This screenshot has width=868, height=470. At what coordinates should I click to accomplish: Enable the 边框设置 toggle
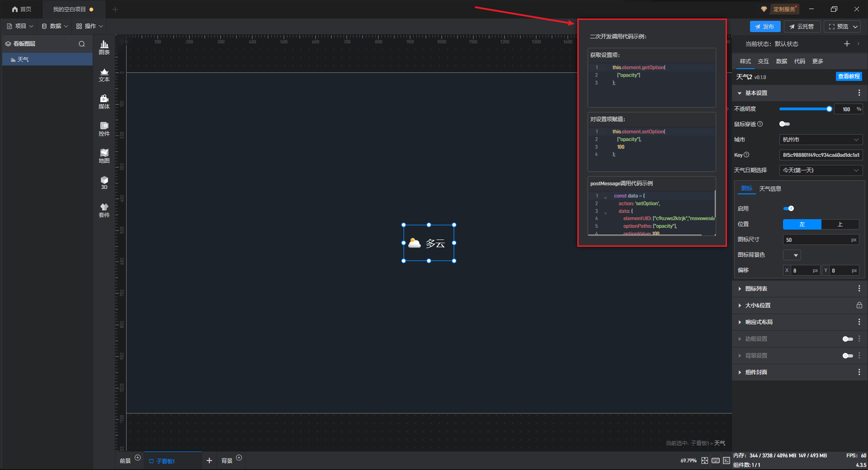click(x=847, y=339)
